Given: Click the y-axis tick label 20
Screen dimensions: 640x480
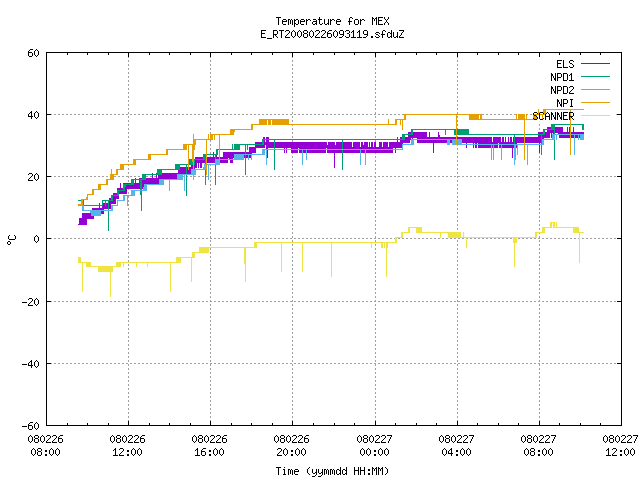Looking at the screenshot, I should pos(33,177).
